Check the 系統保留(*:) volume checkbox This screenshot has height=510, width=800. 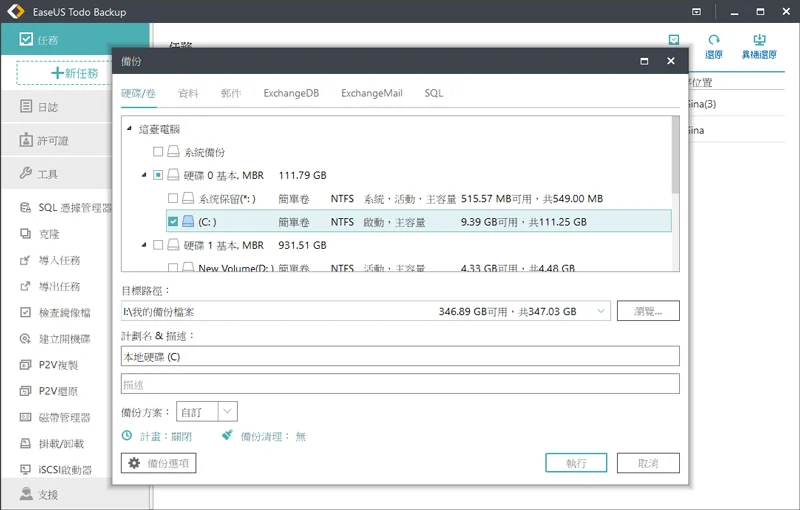point(173,198)
